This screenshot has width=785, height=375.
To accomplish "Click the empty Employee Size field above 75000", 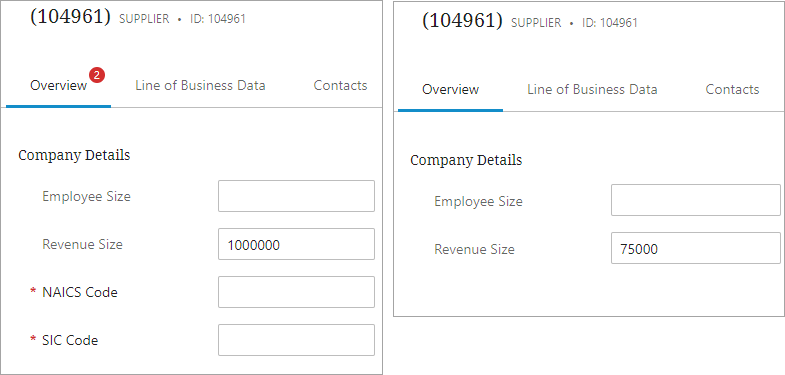I will click(x=696, y=200).
